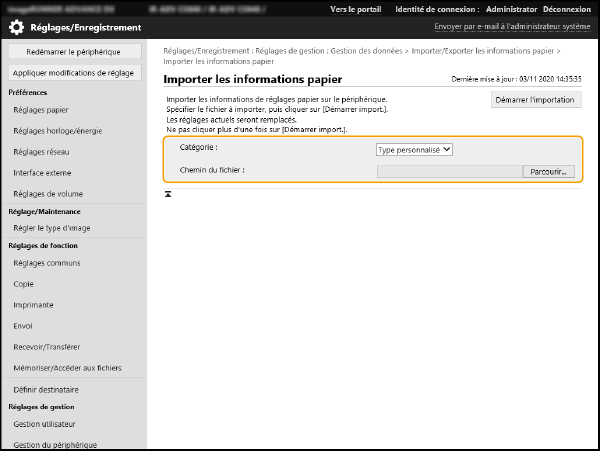Click Démarrer l'importation button
600x451 pixels.
(x=537, y=100)
